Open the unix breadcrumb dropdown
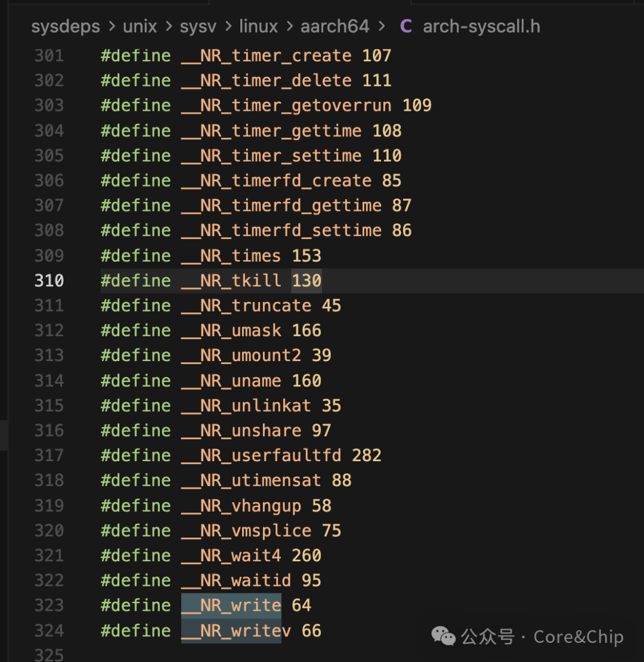Screen dimensions: 644x662 139,26
